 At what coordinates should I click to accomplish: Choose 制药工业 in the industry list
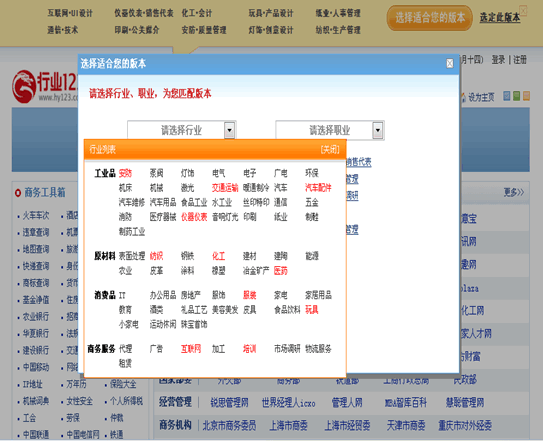pyautogui.click(x=132, y=232)
